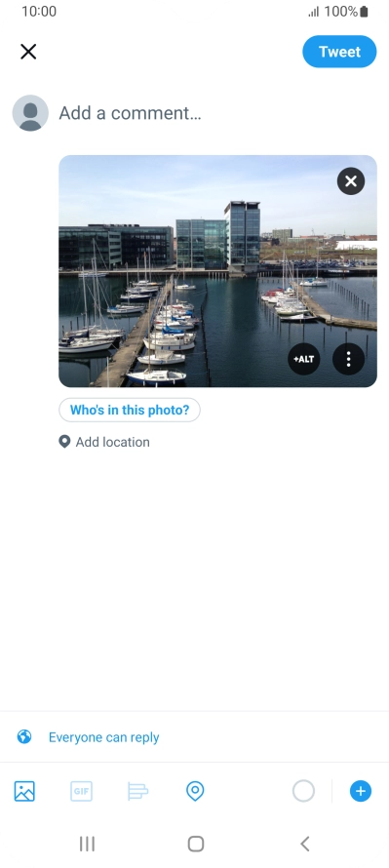Viewport: 389px width, 868px height.
Task: Add alt text via +ALT icon
Action: click(x=304, y=359)
